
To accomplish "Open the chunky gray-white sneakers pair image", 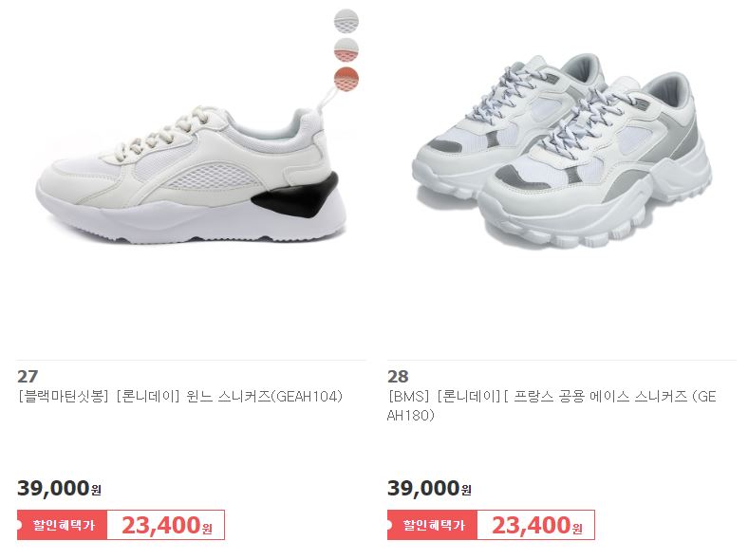I will 562,152.
